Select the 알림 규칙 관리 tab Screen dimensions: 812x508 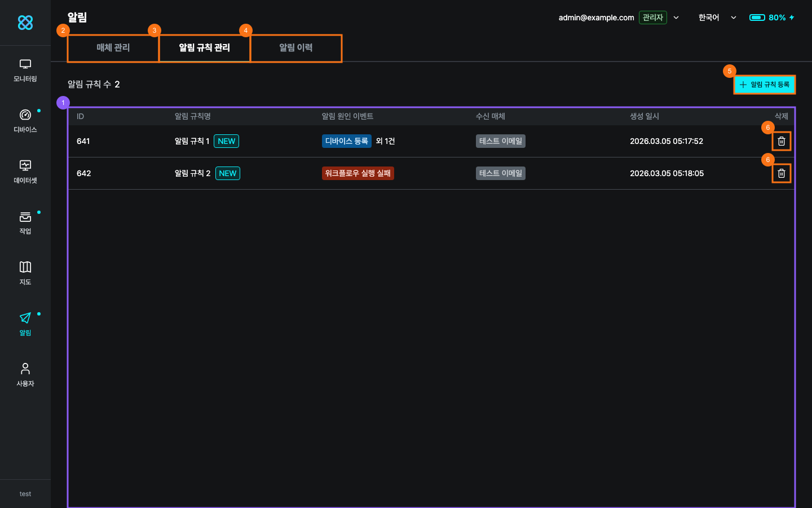205,48
